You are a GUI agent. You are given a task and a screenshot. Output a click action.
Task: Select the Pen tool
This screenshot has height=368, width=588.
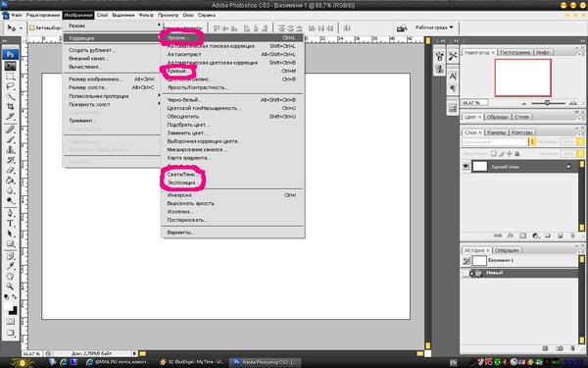click(10, 213)
